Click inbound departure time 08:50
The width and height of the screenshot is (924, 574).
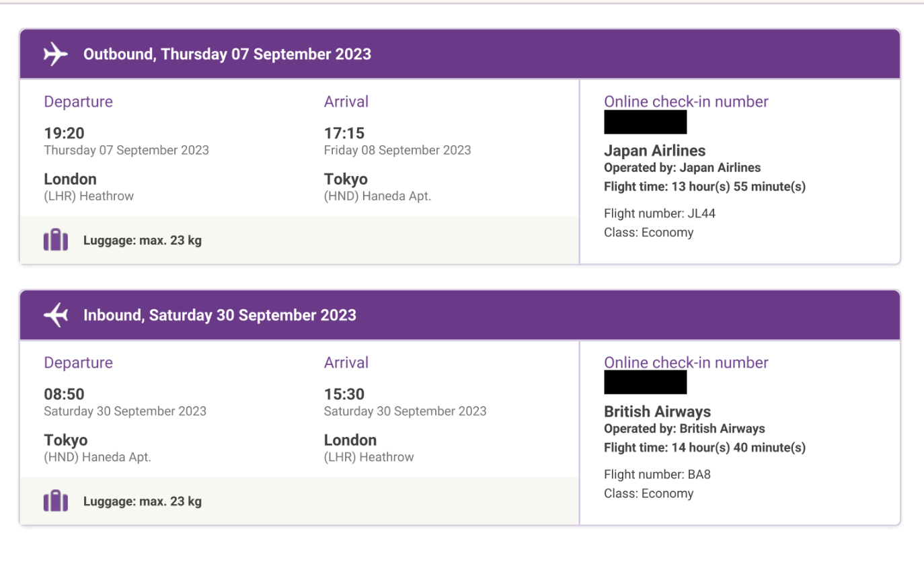(x=65, y=394)
